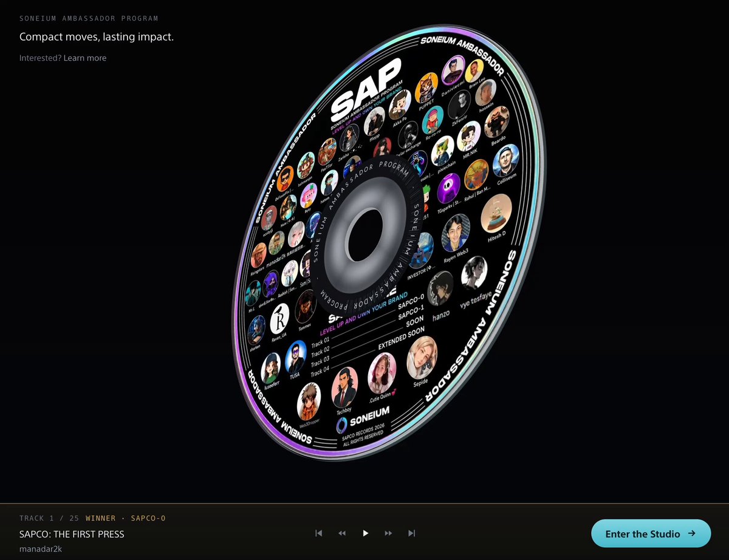The height and width of the screenshot is (560, 729).
Task: Choose the .Cutie Quinn avatar
Action: pos(382,372)
